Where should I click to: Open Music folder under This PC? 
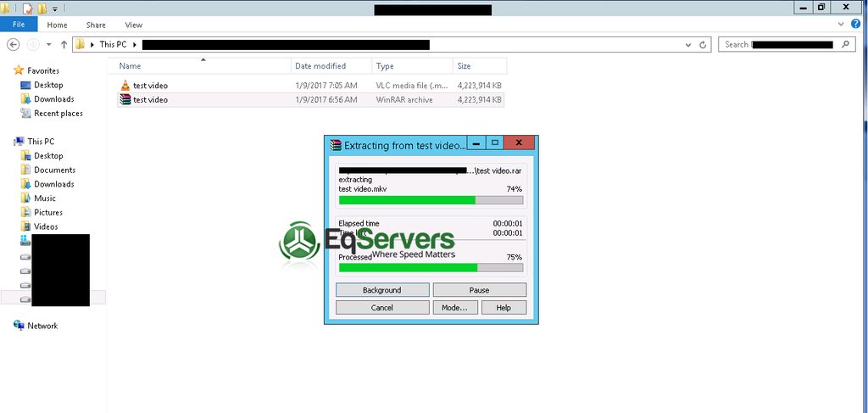44,198
